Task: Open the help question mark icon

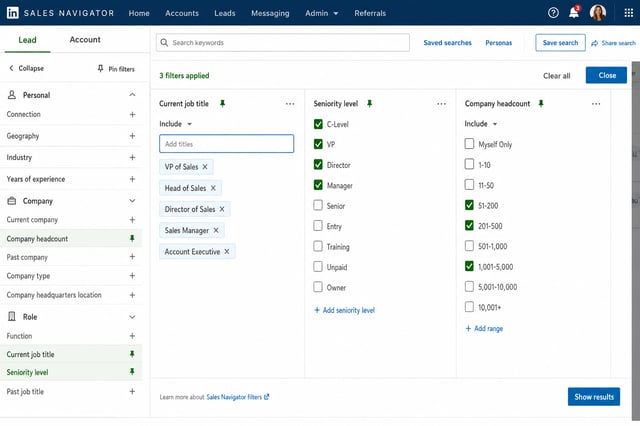Action: point(553,13)
